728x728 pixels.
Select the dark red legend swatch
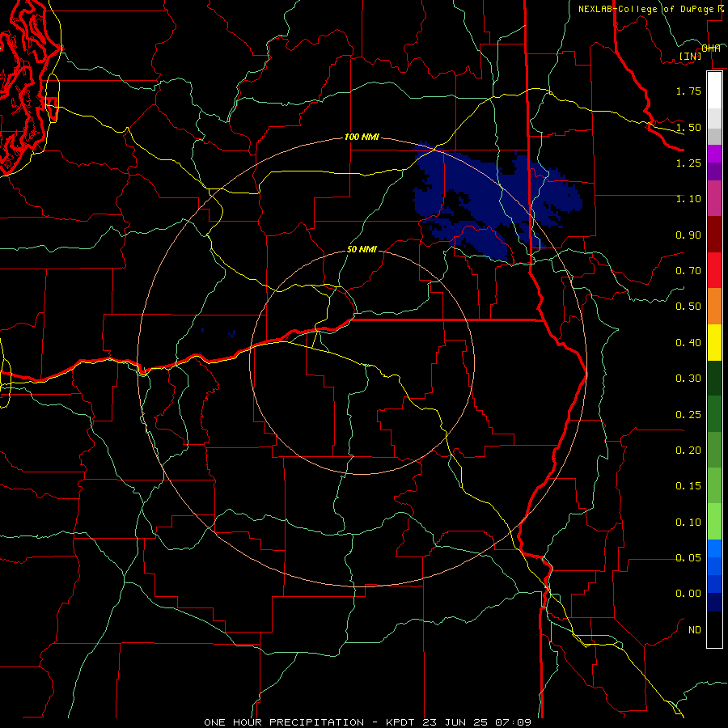714,235
